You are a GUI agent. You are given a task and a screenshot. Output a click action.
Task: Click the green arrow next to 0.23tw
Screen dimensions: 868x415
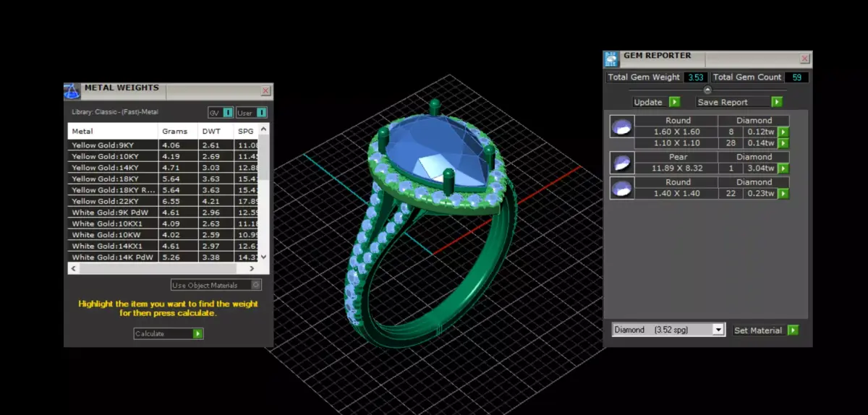tap(783, 194)
